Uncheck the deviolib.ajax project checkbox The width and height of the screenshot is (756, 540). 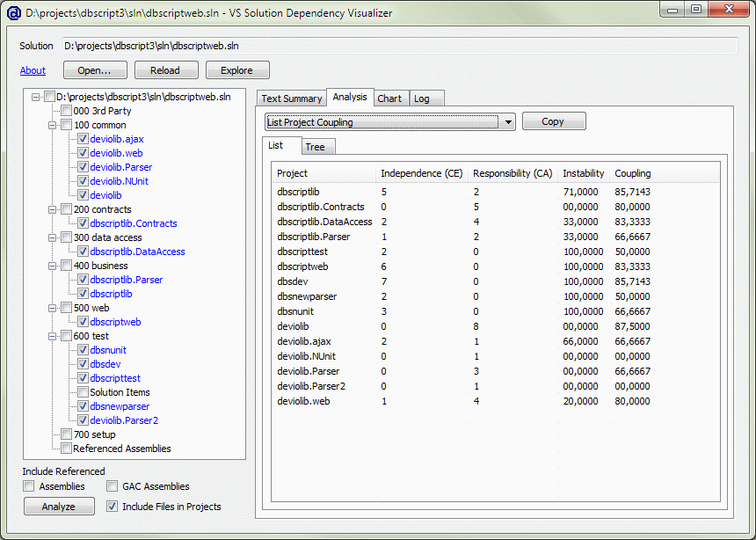coord(83,139)
